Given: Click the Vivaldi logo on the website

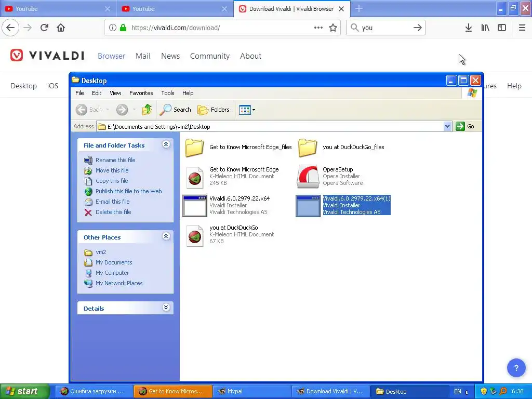Looking at the screenshot, I should 47,55.
